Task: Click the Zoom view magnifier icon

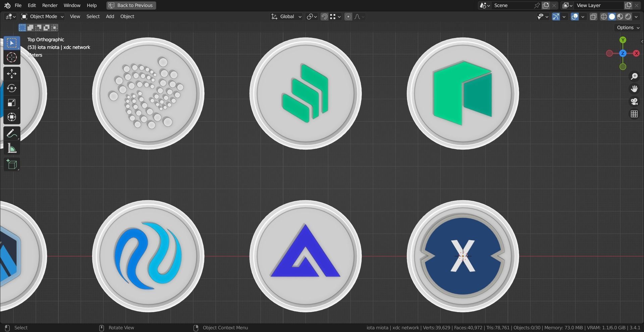Action: pyautogui.click(x=634, y=76)
